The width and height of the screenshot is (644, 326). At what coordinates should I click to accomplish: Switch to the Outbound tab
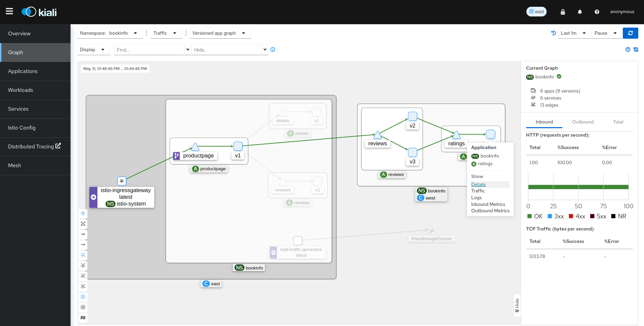pos(583,122)
